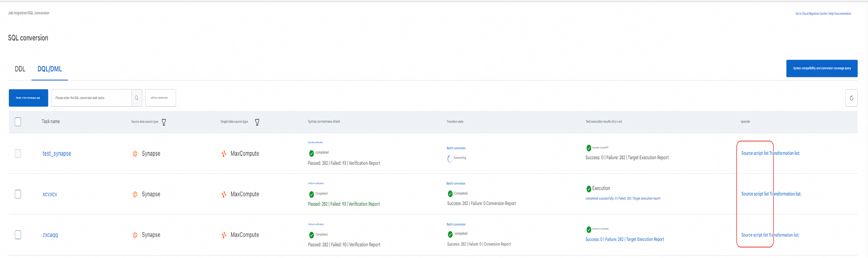Image resolution: width=868 pixels, height=258 pixels.
Task: Open Syntax compatibility and conversion coverage query
Action: coord(822,68)
